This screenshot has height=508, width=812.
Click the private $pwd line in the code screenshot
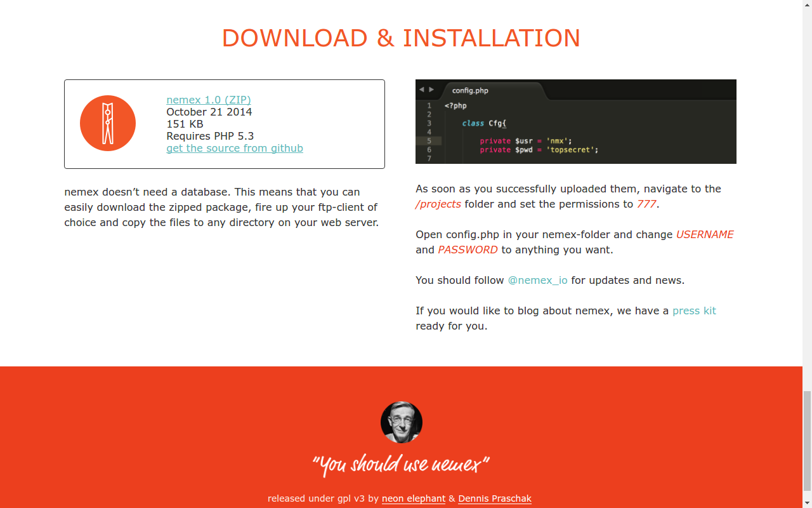coord(539,150)
